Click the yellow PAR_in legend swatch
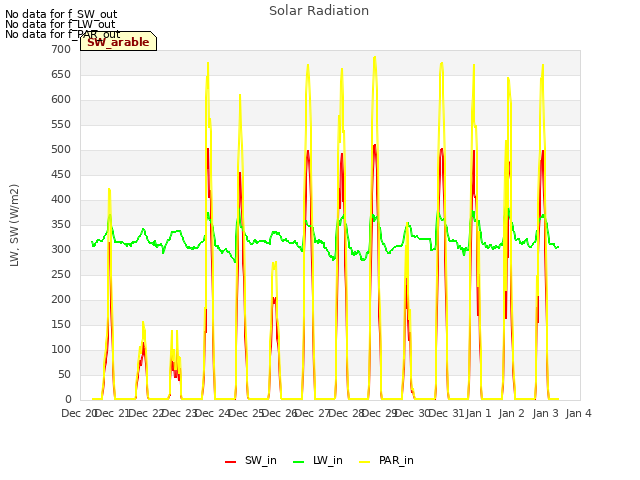The image size is (640, 480). [x=364, y=462]
